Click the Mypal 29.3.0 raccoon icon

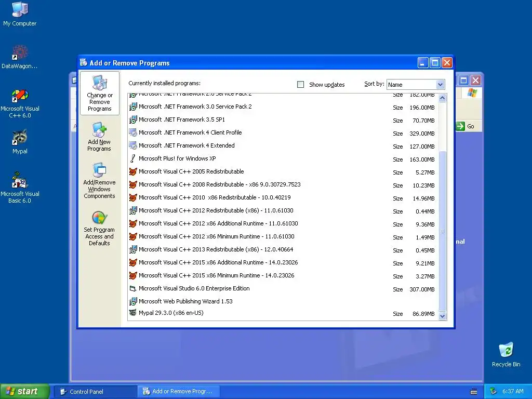pyautogui.click(x=133, y=312)
